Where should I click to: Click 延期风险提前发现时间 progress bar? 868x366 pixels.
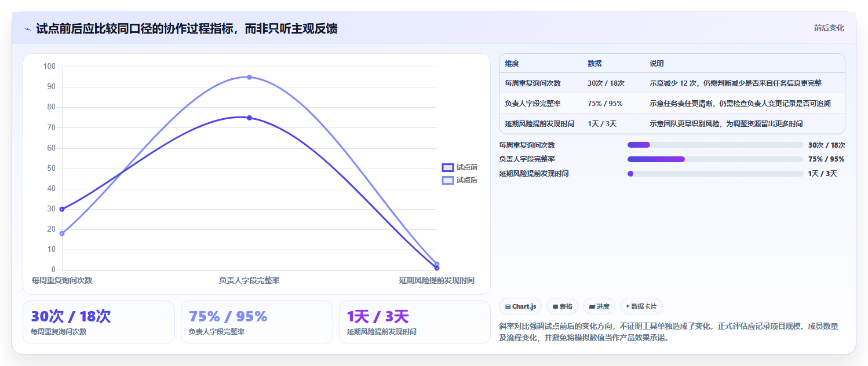coord(715,174)
